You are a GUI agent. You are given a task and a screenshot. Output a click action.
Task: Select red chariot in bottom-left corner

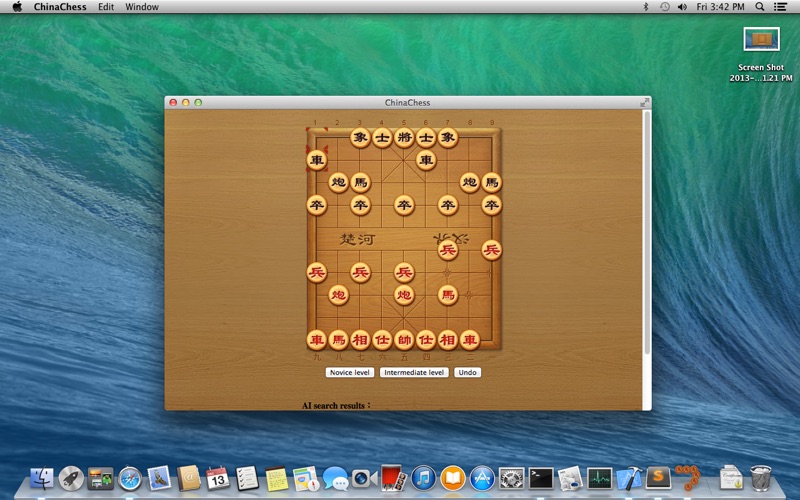coord(317,340)
